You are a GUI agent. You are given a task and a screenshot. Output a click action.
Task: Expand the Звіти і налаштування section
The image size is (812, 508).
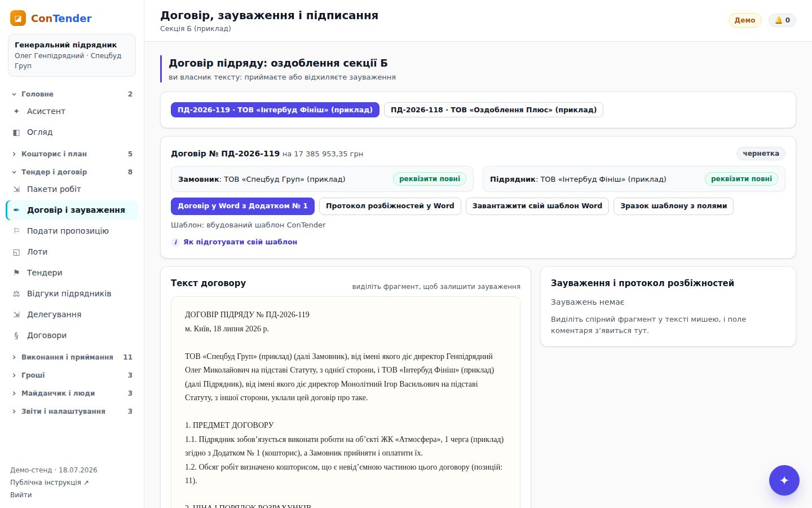pos(72,411)
